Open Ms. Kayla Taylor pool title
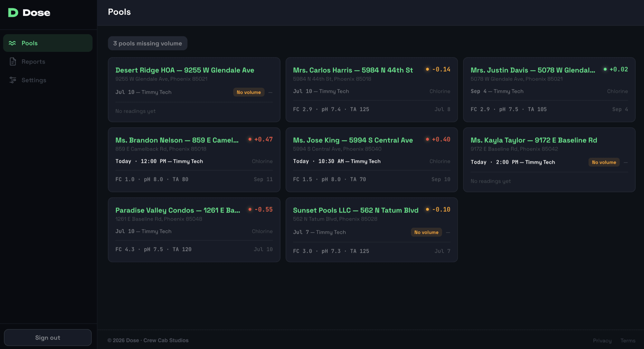The image size is (644, 349). 534,140
